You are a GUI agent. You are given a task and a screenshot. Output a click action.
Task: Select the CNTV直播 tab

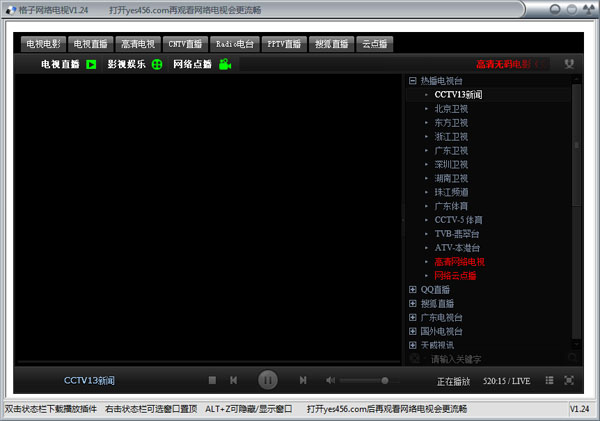[x=185, y=44]
